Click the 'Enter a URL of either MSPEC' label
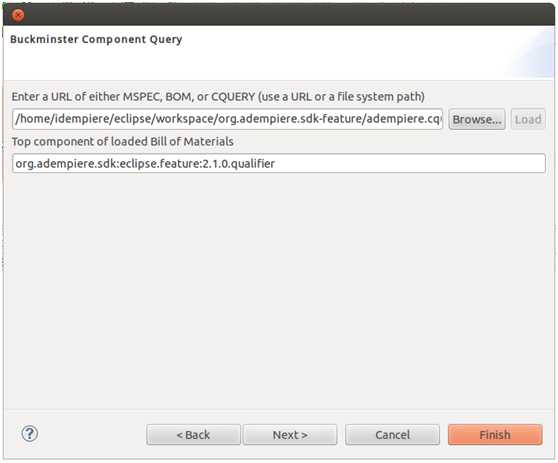This screenshot has height=463, width=558. point(218,96)
